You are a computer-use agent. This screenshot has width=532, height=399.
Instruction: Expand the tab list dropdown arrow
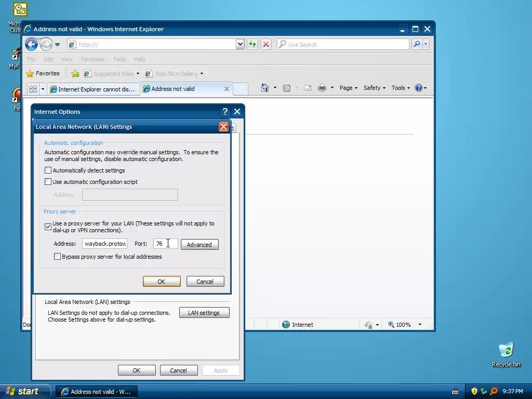tap(43, 89)
